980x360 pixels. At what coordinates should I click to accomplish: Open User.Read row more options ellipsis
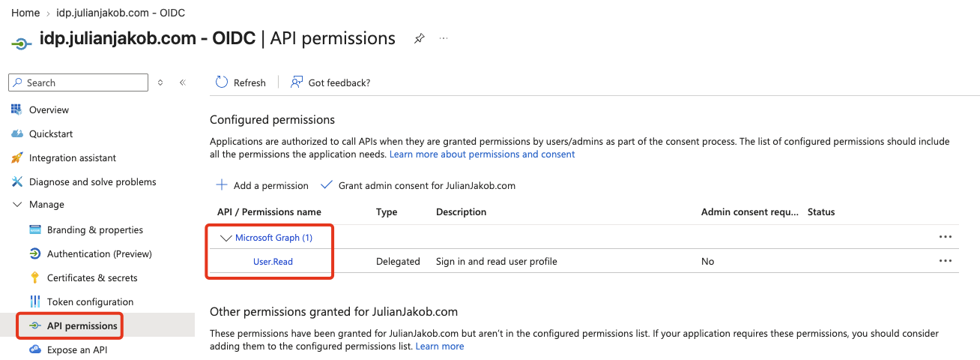click(946, 261)
